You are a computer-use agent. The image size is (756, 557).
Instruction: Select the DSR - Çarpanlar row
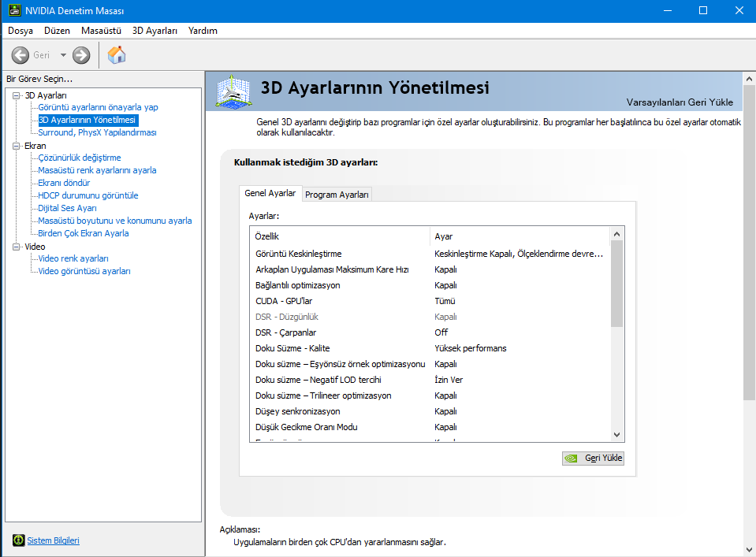[430, 332]
